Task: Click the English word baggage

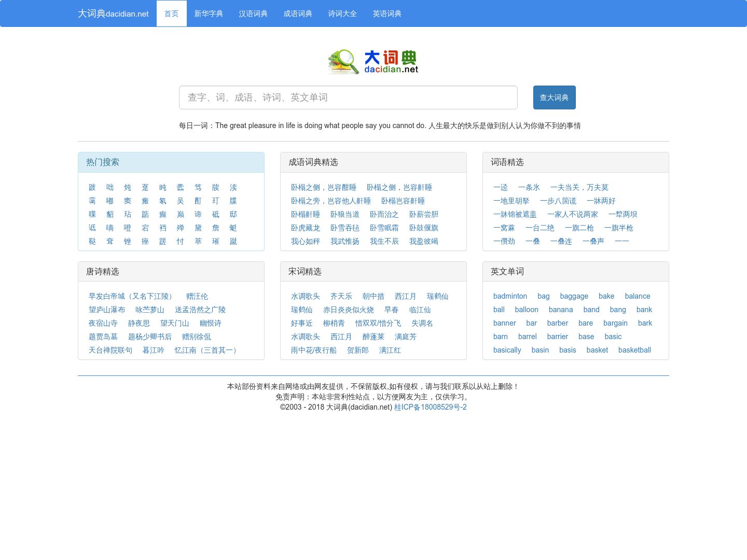Action: tap(574, 296)
